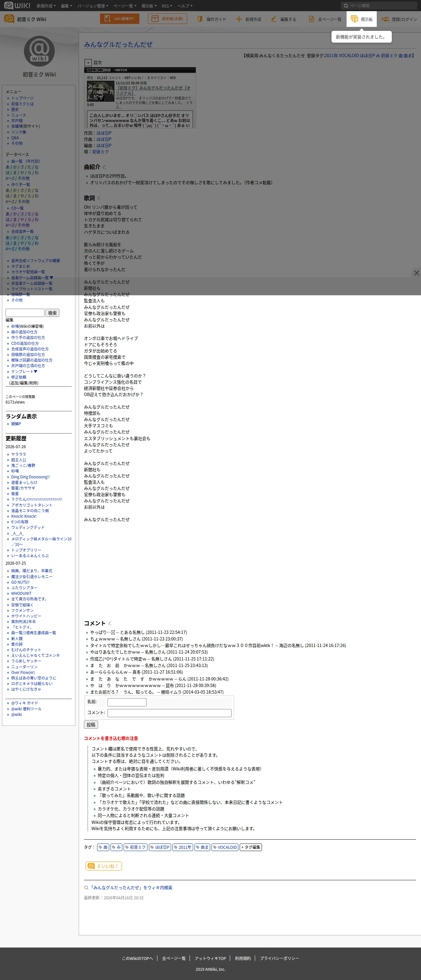Submit comment with 投稿 button

tap(91, 725)
